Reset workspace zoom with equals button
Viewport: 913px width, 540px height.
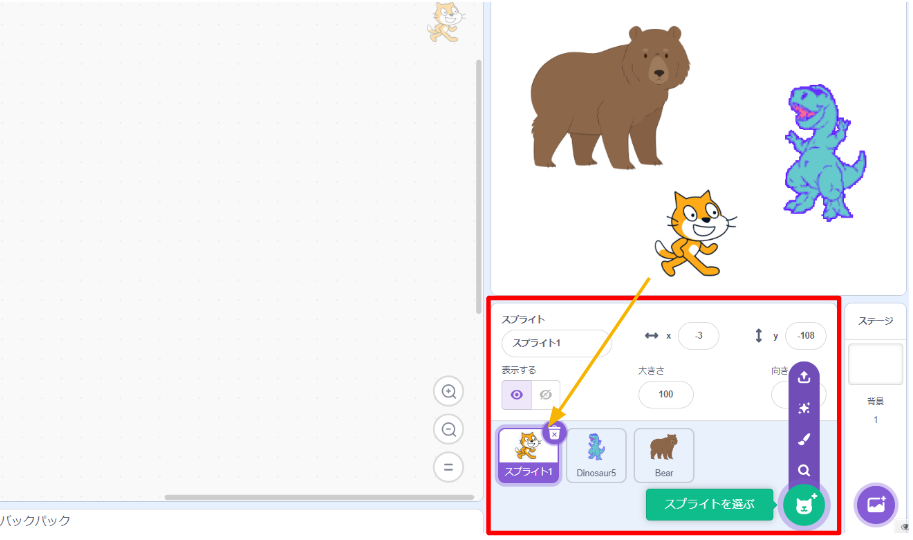[x=448, y=467]
